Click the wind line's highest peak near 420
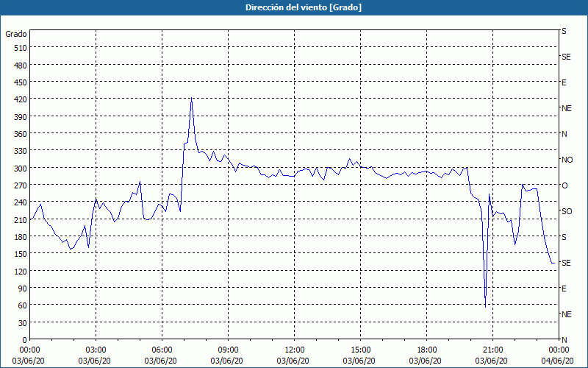This screenshot has height=368, width=588. coord(191,98)
